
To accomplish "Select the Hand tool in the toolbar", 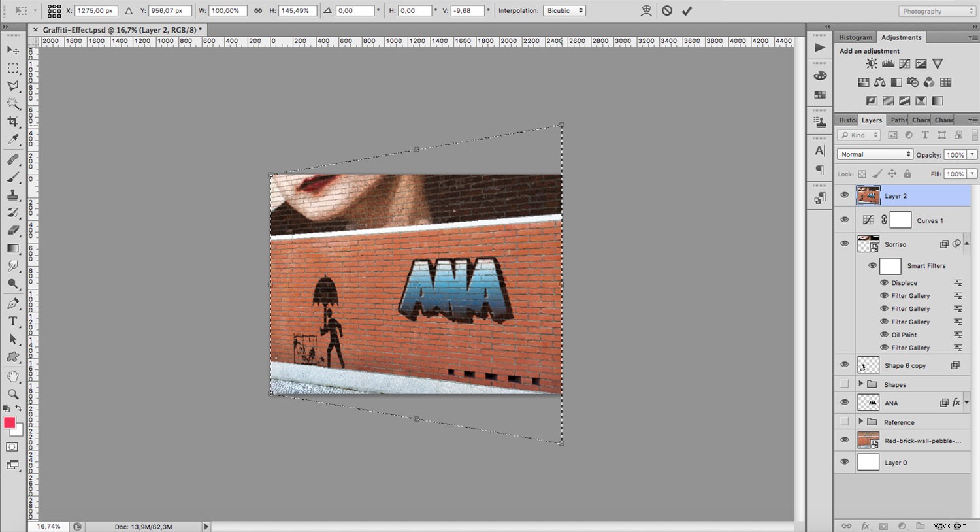I will coord(12,375).
